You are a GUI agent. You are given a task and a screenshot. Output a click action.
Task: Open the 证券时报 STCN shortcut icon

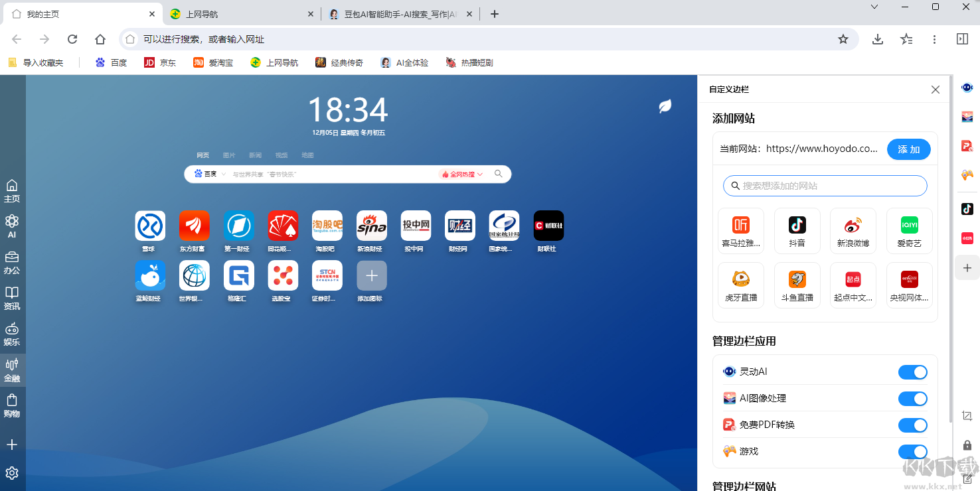pos(327,275)
